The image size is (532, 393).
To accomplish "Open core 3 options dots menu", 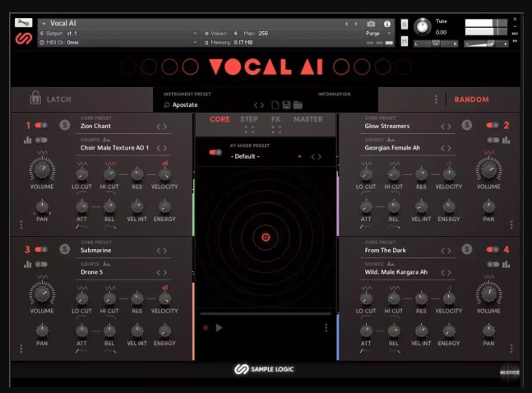I will pyautogui.click(x=21, y=349).
